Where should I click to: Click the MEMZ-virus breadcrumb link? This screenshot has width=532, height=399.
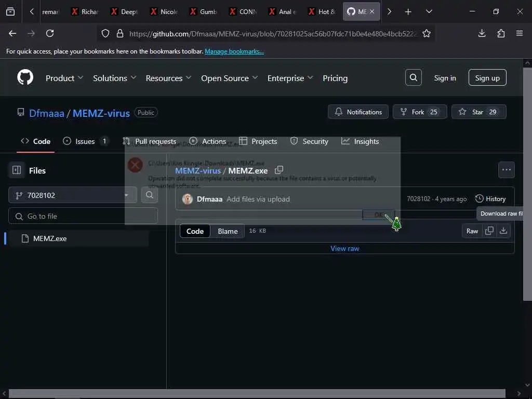tap(198, 170)
